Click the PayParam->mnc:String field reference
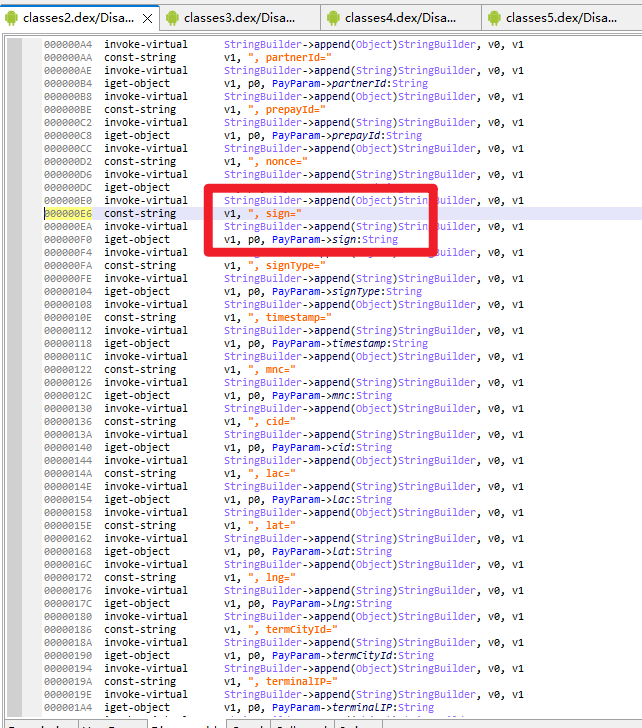Screen dimensions: 642x728 pyautogui.click(x=332, y=396)
